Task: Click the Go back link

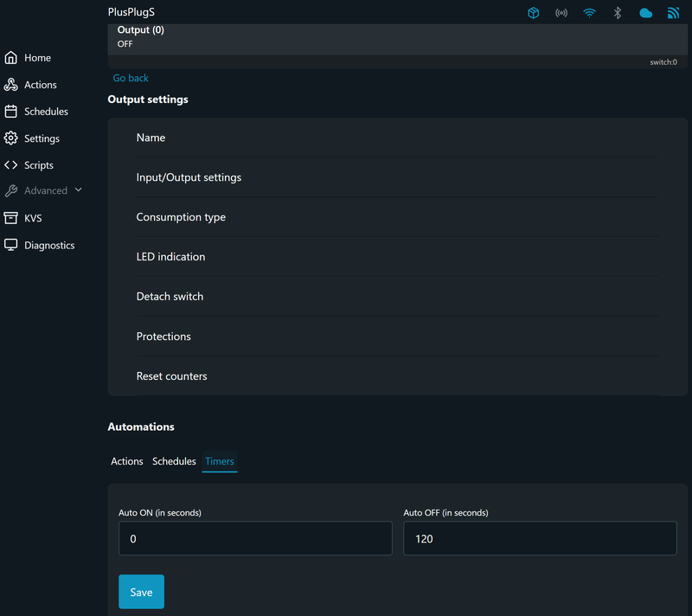Action: click(x=131, y=78)
